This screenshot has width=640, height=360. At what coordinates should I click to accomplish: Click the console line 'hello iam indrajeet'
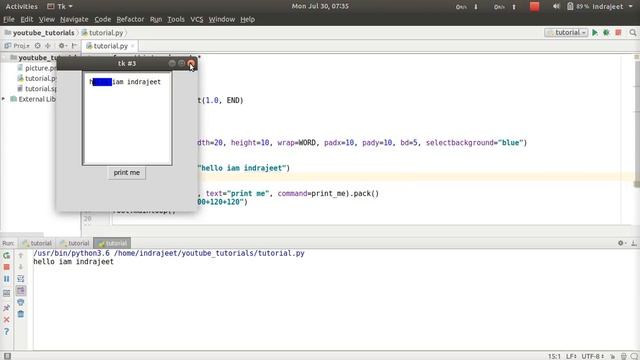tap(73, 262)
